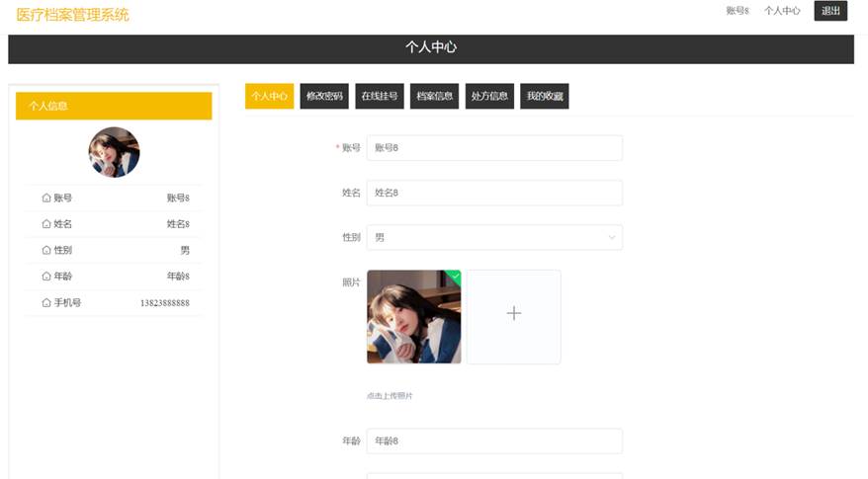The height and width of the screenshot is (479, 868).
Task: Click the 性别 label in the form
Action: 351,237
